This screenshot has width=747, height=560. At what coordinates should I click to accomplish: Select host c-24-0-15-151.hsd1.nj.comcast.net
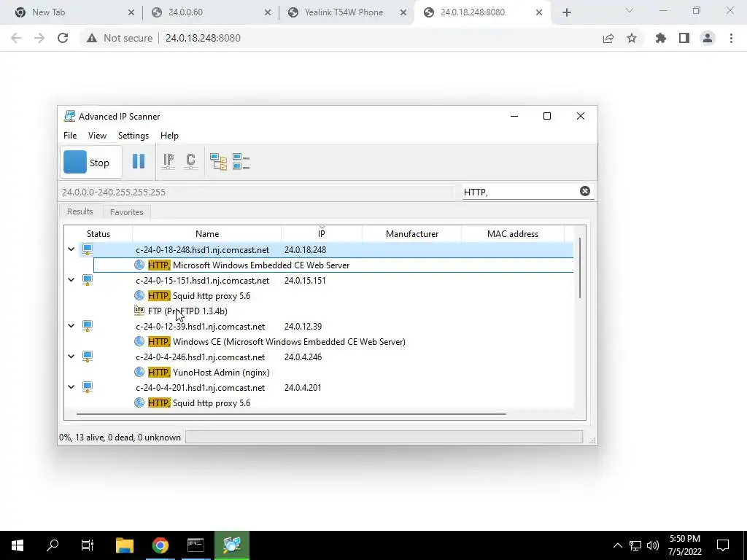pyautogui.click(x=203, y=281)
